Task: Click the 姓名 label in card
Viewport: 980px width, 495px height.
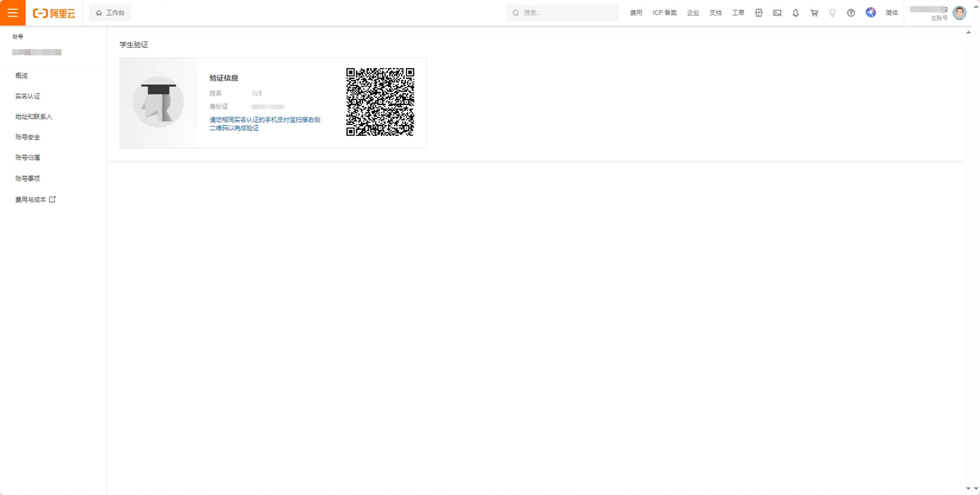Action: click(215, 93)
